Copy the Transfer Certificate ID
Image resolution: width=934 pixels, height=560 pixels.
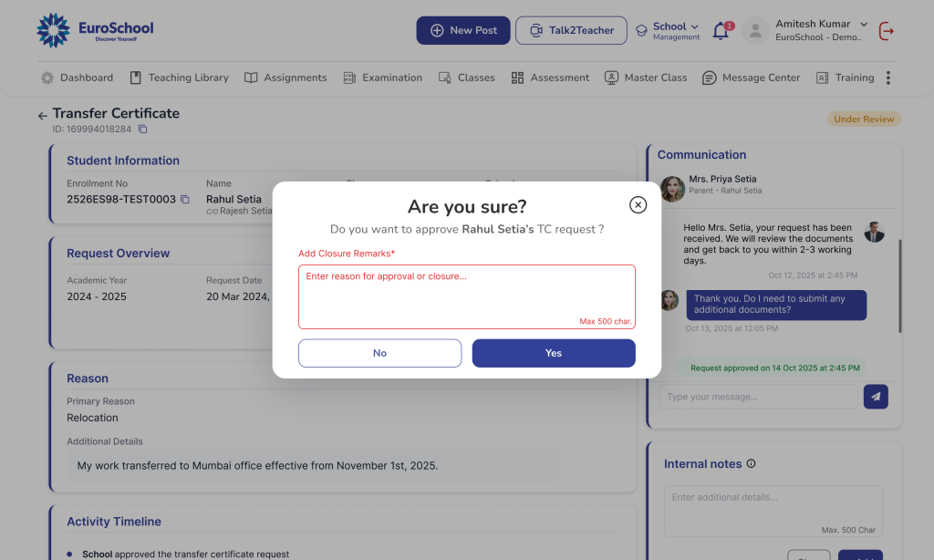click(142, 130)
